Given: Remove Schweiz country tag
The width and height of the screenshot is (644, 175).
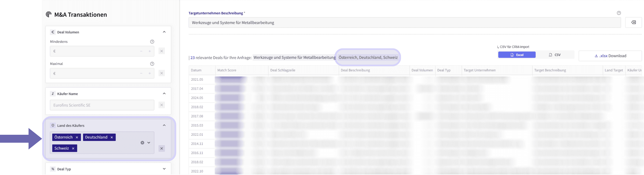Looking at the screenshot, I should click(73, 148).
